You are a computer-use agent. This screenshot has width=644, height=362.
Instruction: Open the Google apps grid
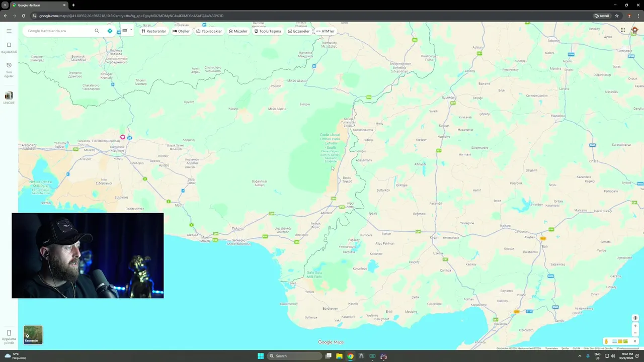coord(622,30)
